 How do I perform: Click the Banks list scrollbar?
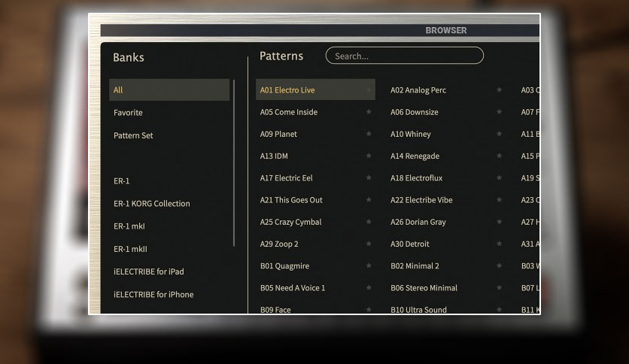coord(234,162)
